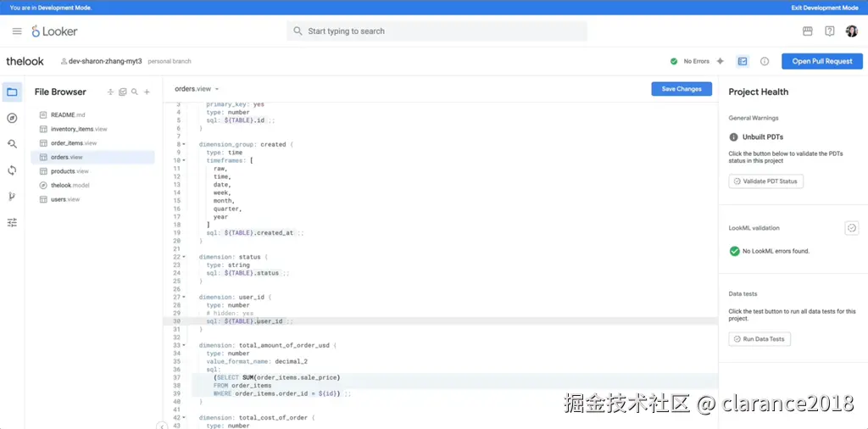
Task: Open the Marketplace icon in header
Action: (808, 31)
